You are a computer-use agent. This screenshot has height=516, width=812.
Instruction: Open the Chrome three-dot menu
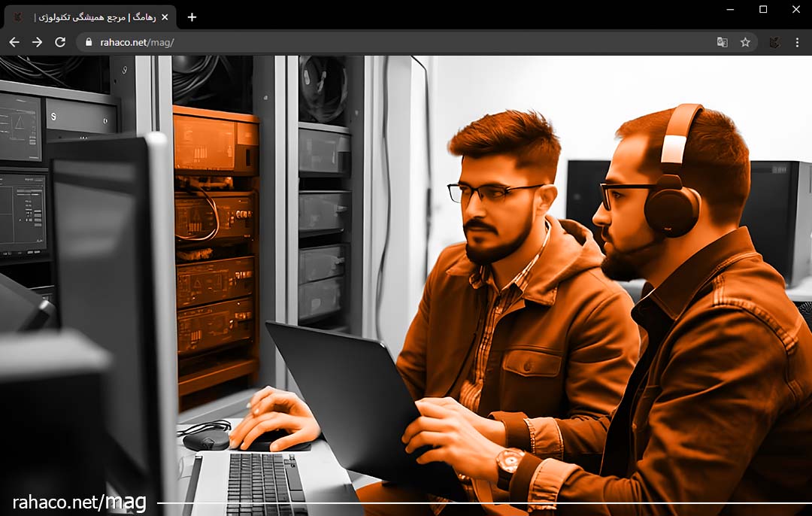click(x=797, y=42)
